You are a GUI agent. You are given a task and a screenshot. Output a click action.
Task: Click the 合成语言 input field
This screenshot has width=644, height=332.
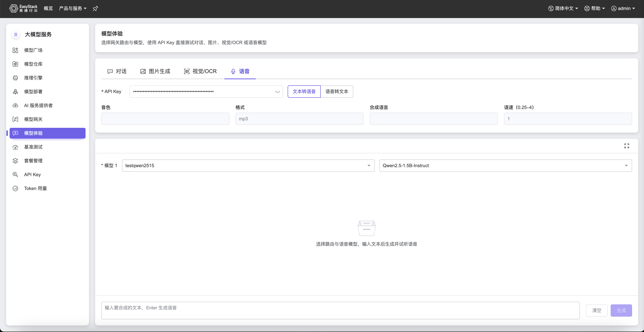coord(433,119)
